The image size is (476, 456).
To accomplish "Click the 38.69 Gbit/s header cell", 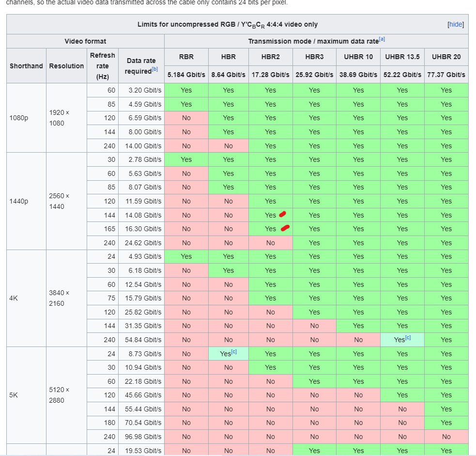I will tap(358, 75).
